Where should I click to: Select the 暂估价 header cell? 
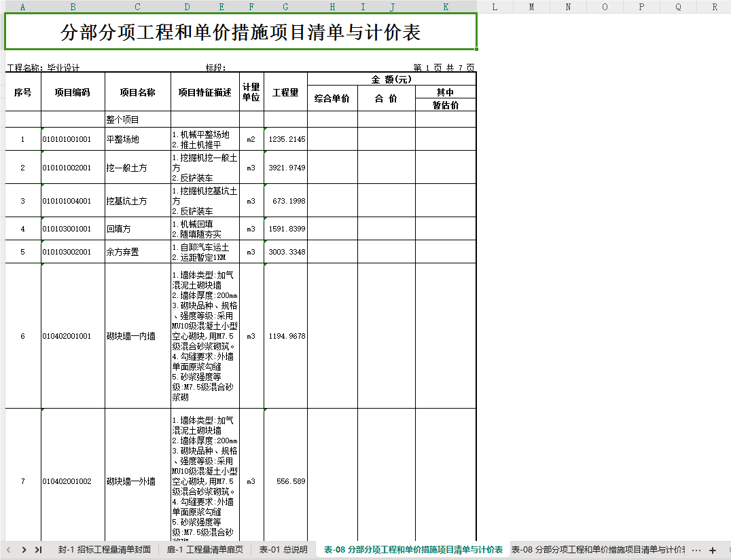point(446,105)
